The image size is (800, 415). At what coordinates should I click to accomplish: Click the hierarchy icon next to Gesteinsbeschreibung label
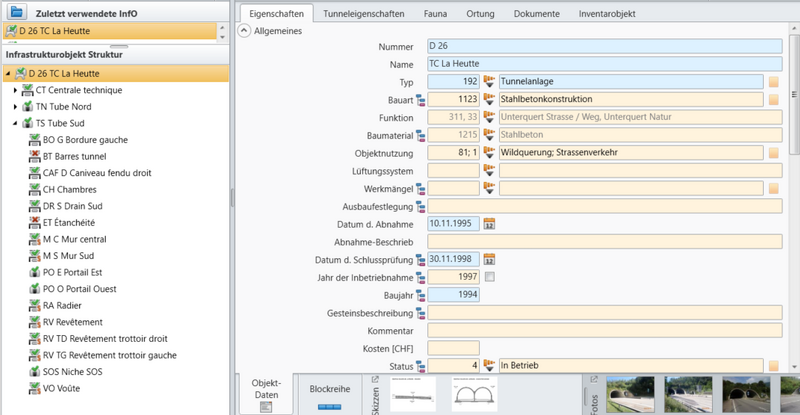click(421, 313)
